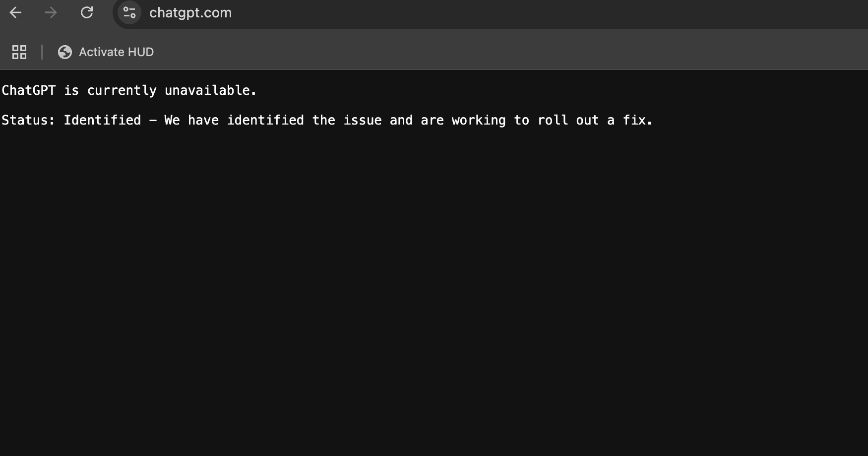Go back to the previous page
Viewport: 868px width, 456px height.
(x=16, y=12)
